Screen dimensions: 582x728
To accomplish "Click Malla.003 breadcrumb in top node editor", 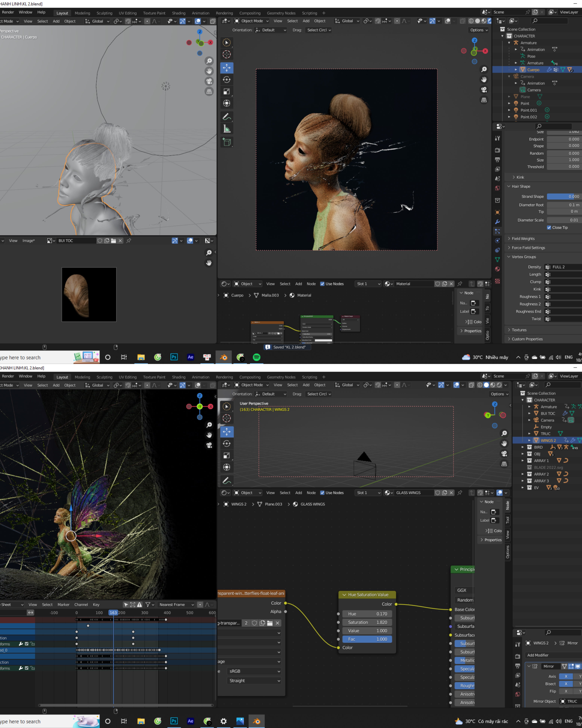I will click(x=270, y=295).
